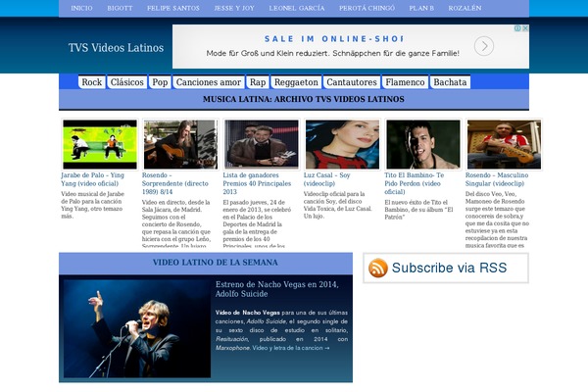Screen dimensions: 588x392
Task: Open the ad info icon
Action: (x=517, y=28)
